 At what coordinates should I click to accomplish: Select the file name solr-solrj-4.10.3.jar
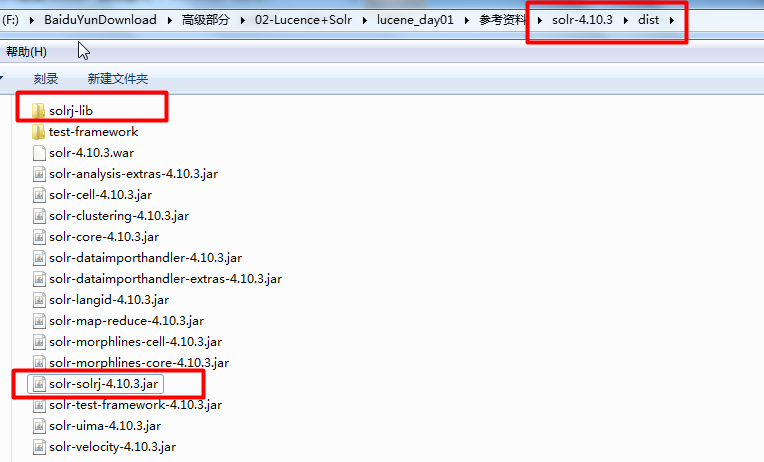[x=103, y=384]
